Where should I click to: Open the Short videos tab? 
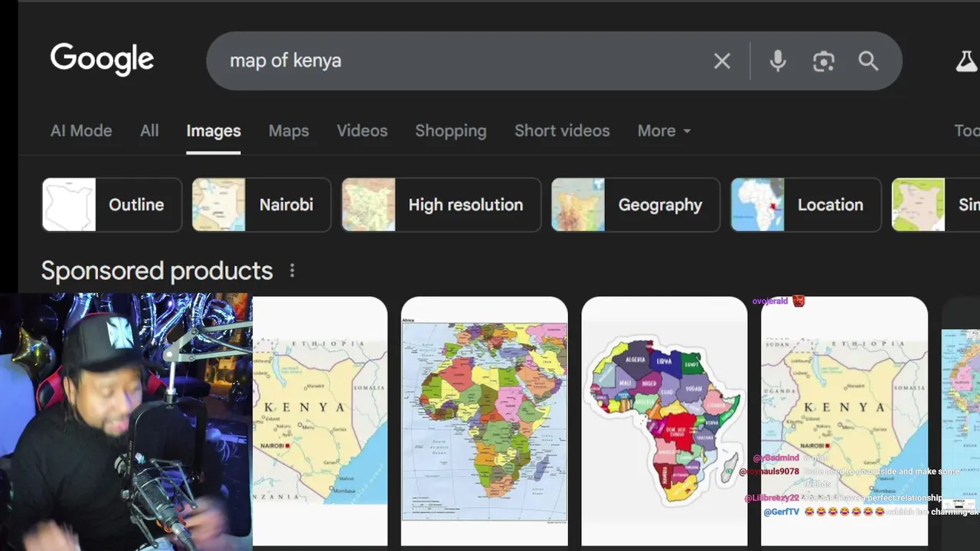coord(562,131)
